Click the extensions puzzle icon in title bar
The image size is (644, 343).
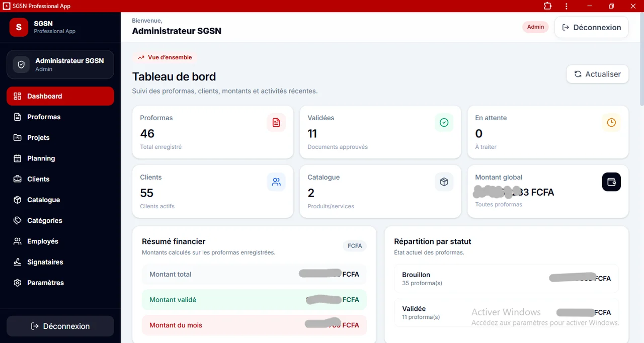pos(547,6)
